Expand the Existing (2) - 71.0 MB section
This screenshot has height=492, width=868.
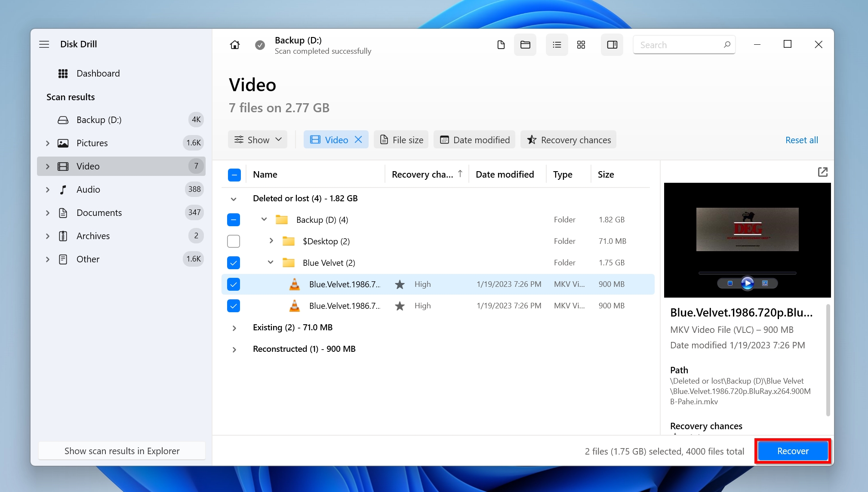pos(234,327)
